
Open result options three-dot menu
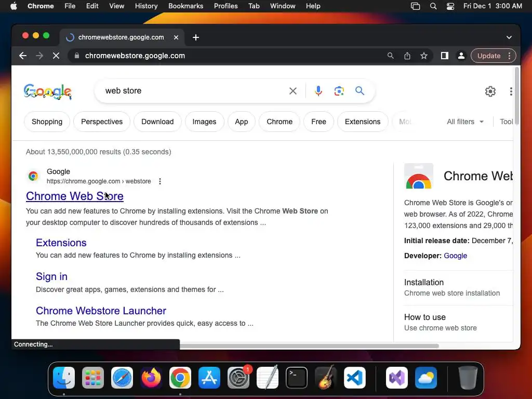pyautogui.click(x=160, y=181)
